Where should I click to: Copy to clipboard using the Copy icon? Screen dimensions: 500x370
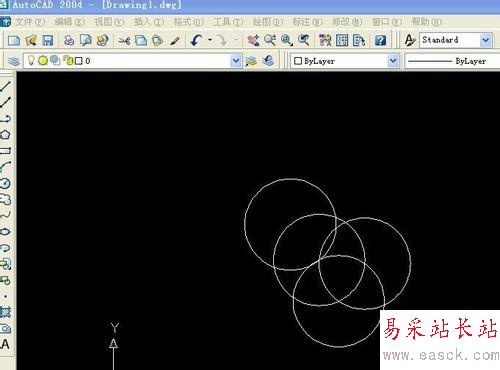(x=141, y=40)
